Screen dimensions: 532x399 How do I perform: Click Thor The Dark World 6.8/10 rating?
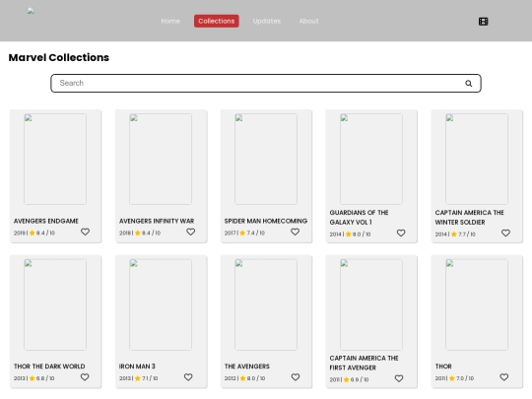(x=33, y=378)
